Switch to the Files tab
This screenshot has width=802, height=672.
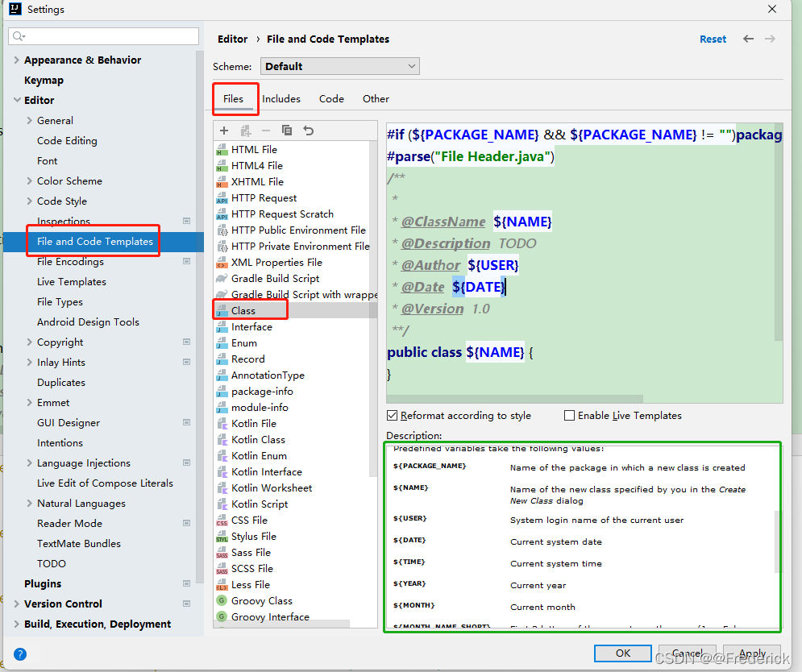(233, 98)
